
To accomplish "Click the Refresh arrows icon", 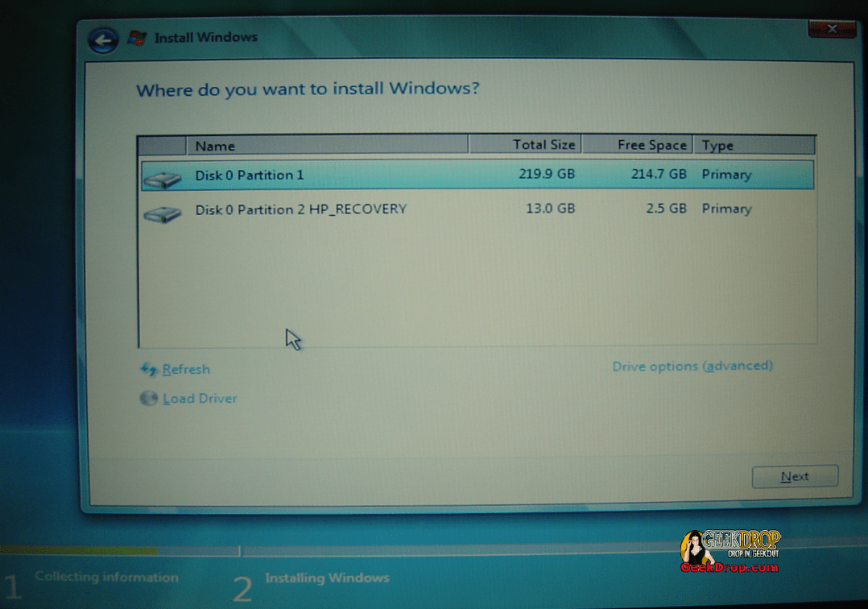I will tap(149, 369).
